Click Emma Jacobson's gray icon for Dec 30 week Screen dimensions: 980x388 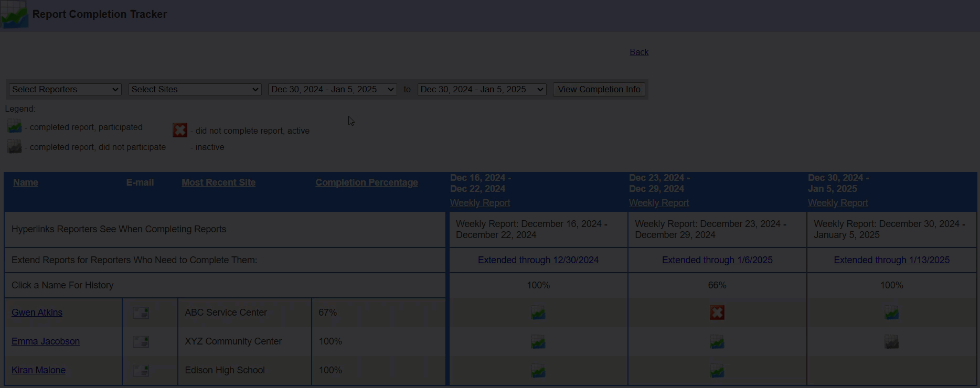coord(891,342)
